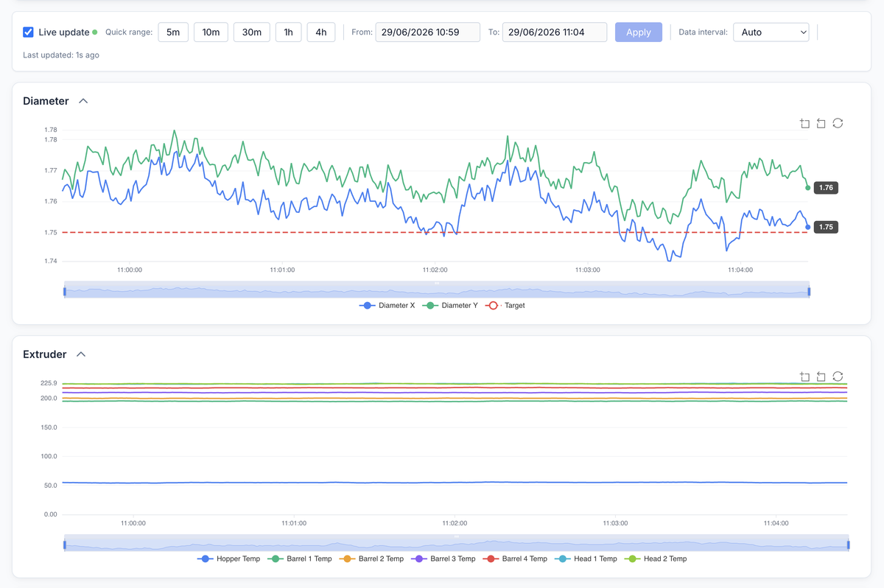The image size is (884, 588).
Task: Click zoom reset icon in Extruder chart
Action: [821, 377]
